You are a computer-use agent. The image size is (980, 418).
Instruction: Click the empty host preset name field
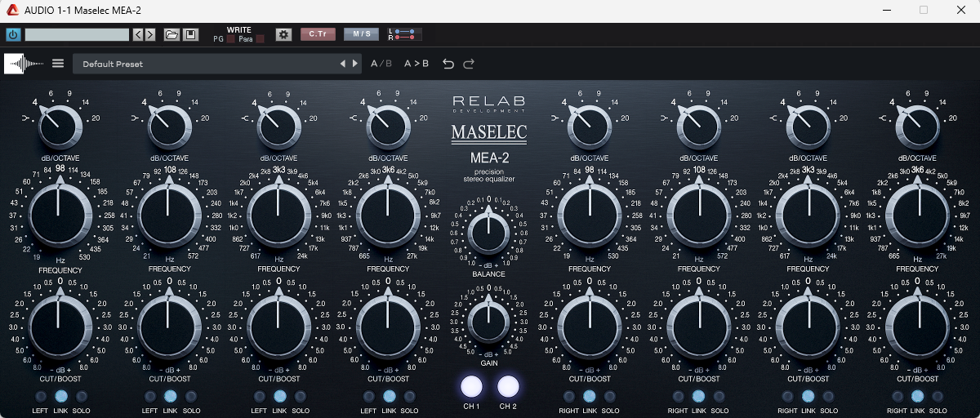pos(77,34)
